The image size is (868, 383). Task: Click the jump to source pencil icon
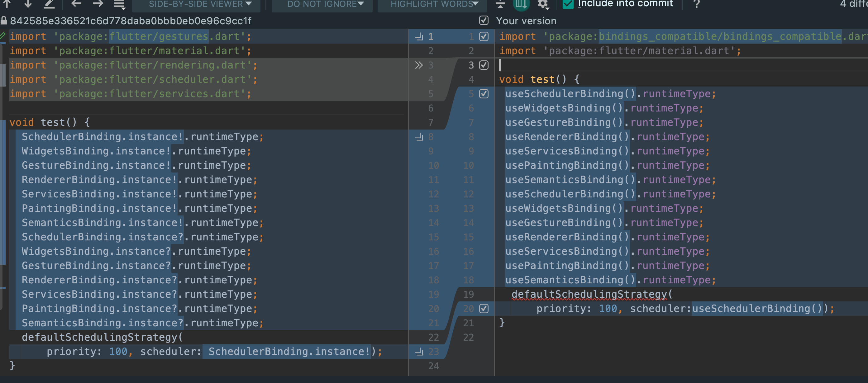tap(49, 3)
